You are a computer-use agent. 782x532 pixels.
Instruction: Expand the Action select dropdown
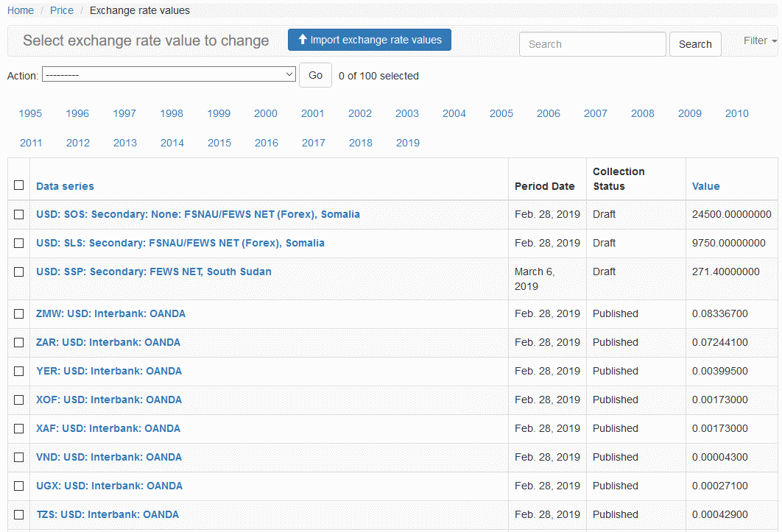[x=169, y=75]
